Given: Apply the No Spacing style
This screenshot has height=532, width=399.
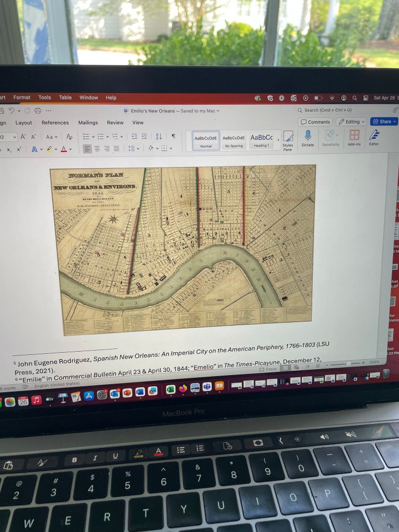Looking at the screenshot, I should [234, 140].
